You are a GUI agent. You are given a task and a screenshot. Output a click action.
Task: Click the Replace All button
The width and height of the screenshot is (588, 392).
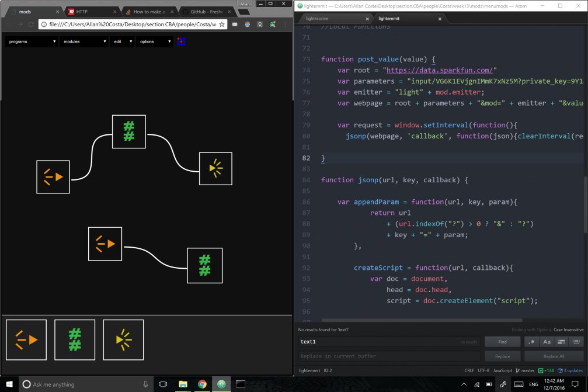[x=554, y=356]
